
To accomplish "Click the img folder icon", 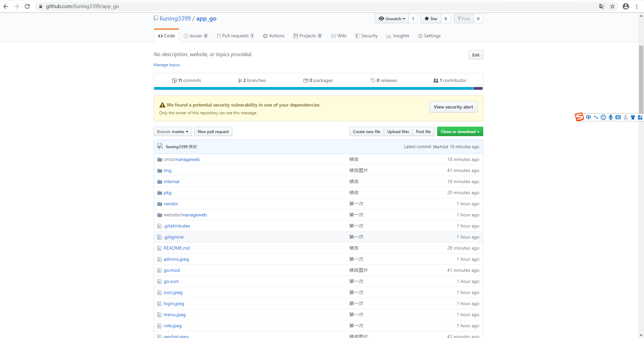I will [x=160, y=171].
